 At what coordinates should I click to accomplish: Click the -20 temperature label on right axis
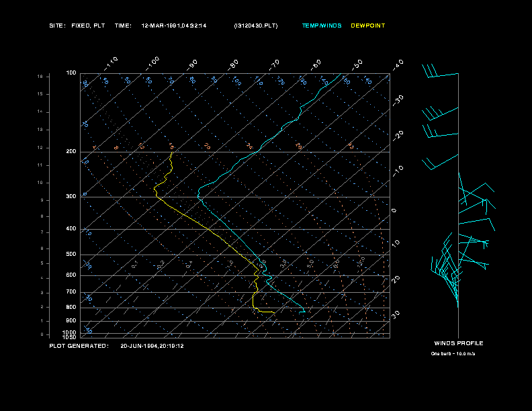tap(398, 136)
